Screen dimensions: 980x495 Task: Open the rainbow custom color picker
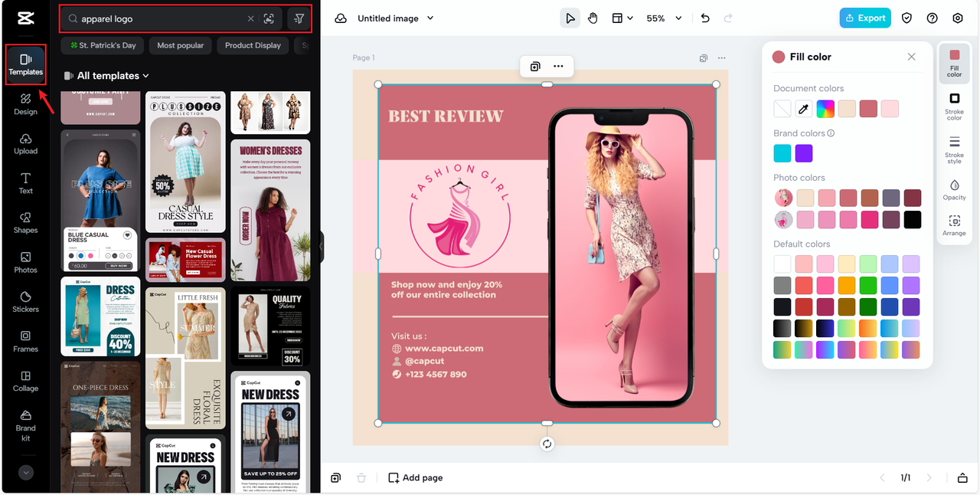tap(825, 109)
